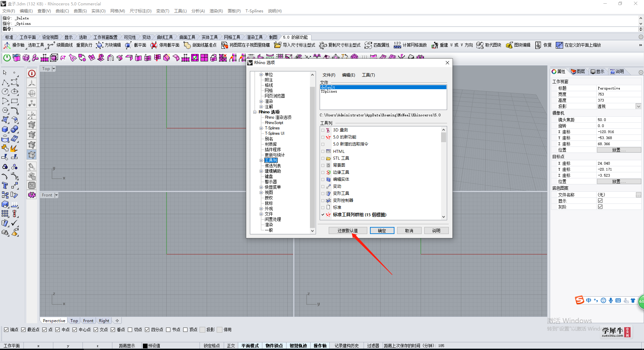
Task: Select the single point tool
Action: pos(14,72)
